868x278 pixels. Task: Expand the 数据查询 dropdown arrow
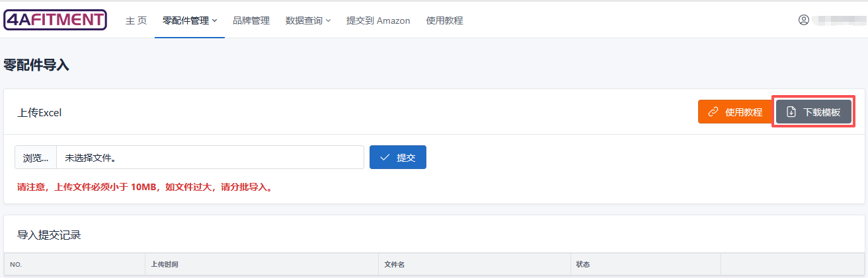click(329, 21)
